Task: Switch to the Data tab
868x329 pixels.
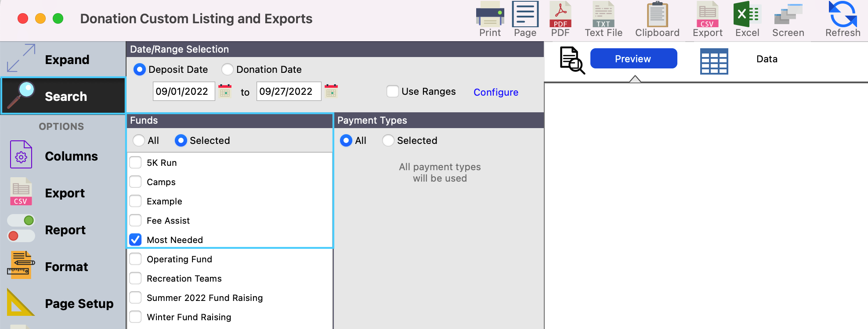Action: 767,59
